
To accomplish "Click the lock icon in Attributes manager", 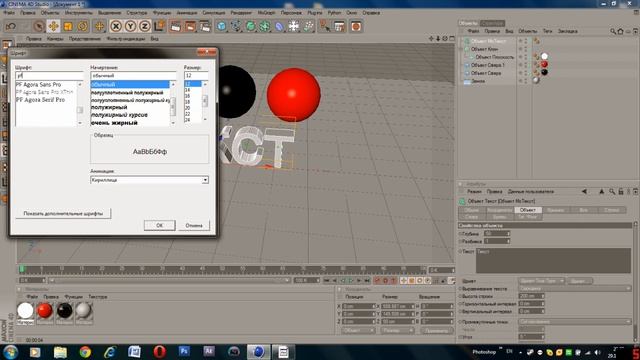I will pos(621,191).
